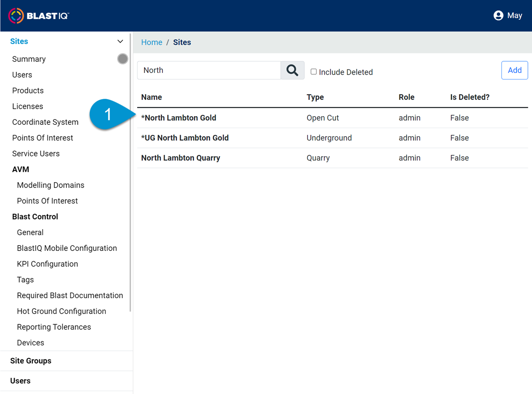This screenshot has height=394, width=532.
Task: Select Products in the sidebar
Action: [28, 91]
